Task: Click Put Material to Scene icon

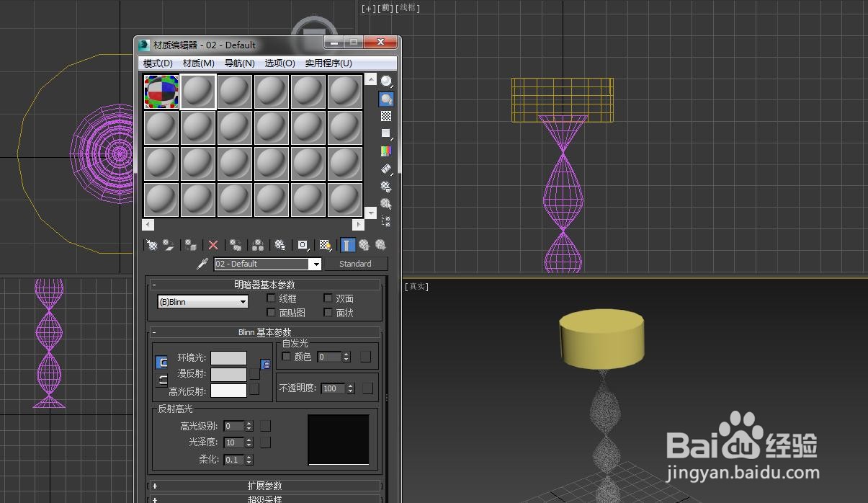Action: [169, 245]
